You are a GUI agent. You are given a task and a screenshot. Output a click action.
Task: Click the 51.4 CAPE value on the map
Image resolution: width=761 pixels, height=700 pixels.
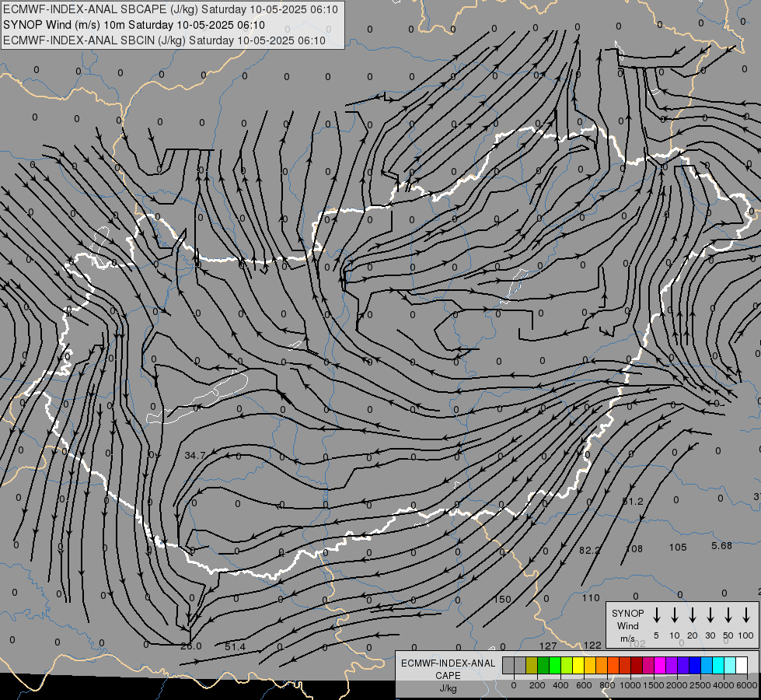[x=236, y=646]
